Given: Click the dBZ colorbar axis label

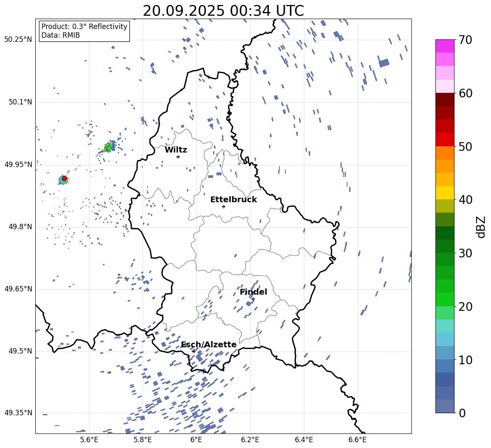Looking at the screenshot, I should point(481,227).
